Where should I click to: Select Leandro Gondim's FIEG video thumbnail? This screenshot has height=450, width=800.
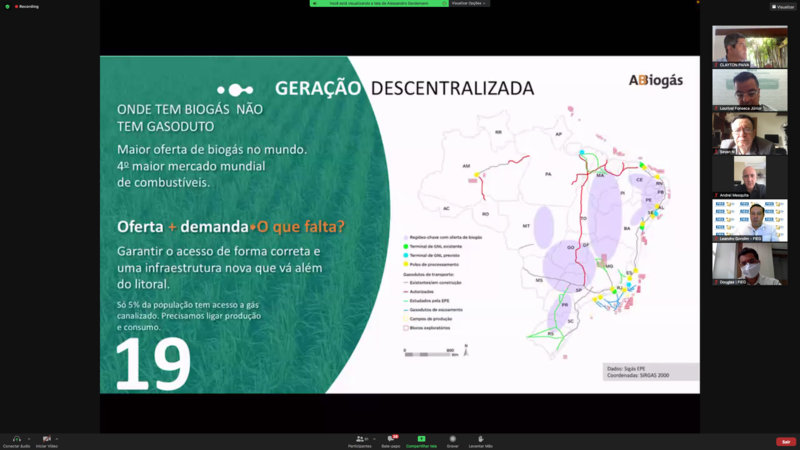(x=749, y=220)
